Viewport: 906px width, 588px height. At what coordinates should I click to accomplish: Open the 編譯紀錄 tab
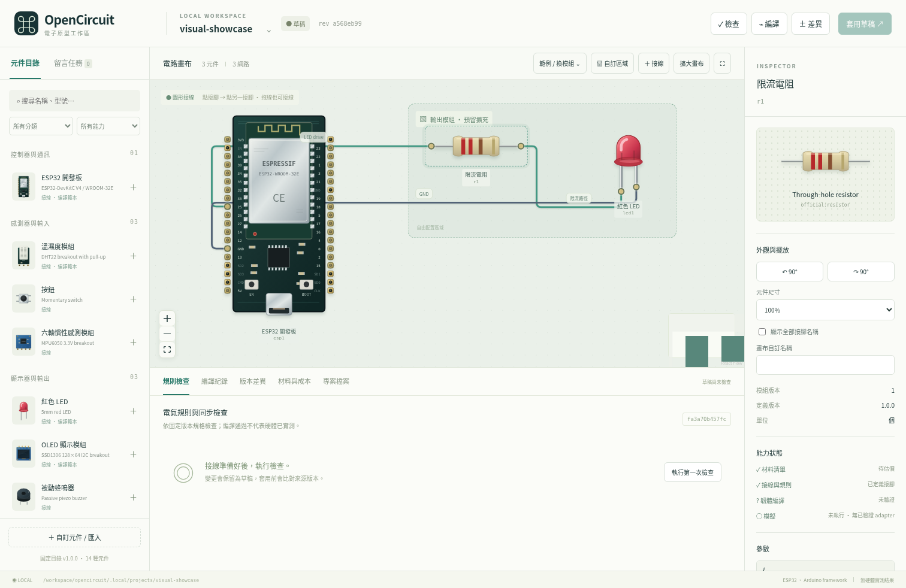coord(215,381)
